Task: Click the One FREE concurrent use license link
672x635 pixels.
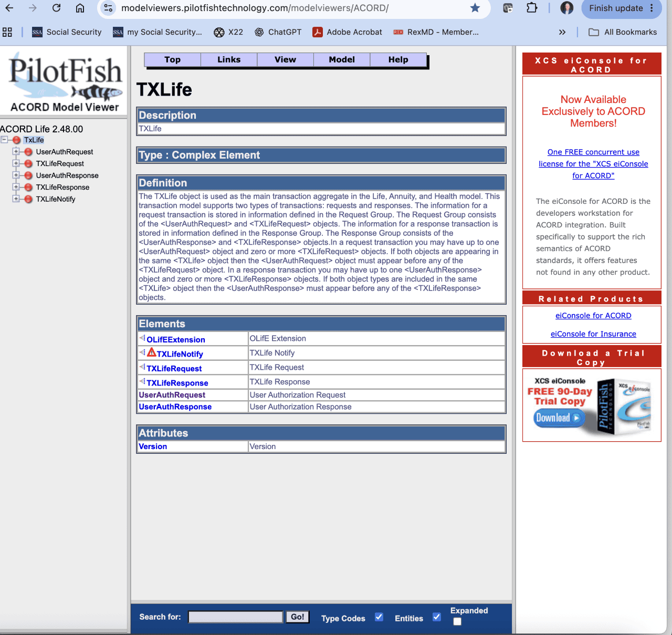Action: coord(593,164)
